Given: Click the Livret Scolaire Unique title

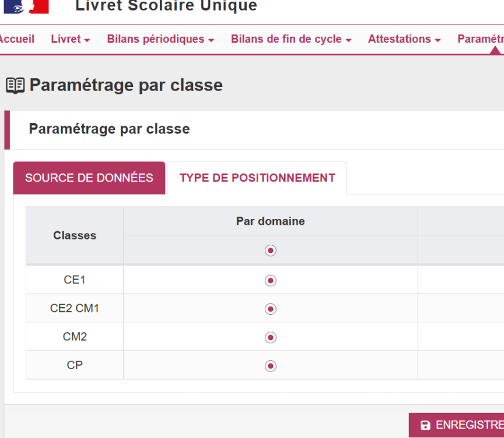Looking at the screenshot, I should (x=166, y=6).
